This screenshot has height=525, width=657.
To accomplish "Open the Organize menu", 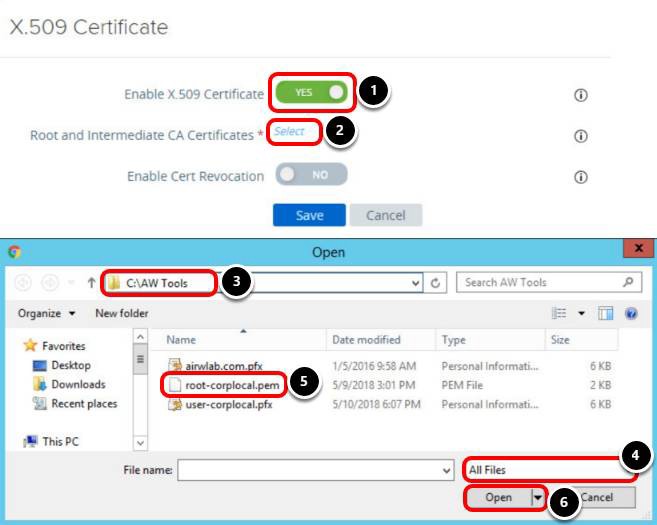I will 47,313.
